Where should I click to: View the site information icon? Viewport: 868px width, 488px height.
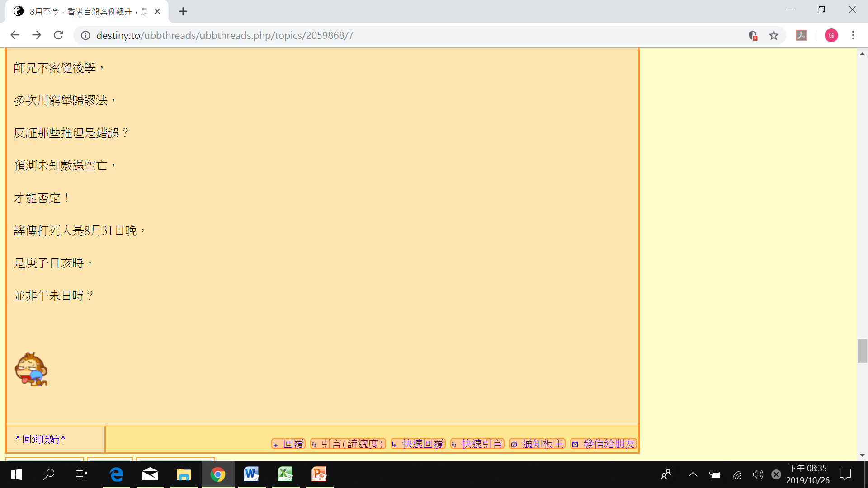tap(85, 35)
